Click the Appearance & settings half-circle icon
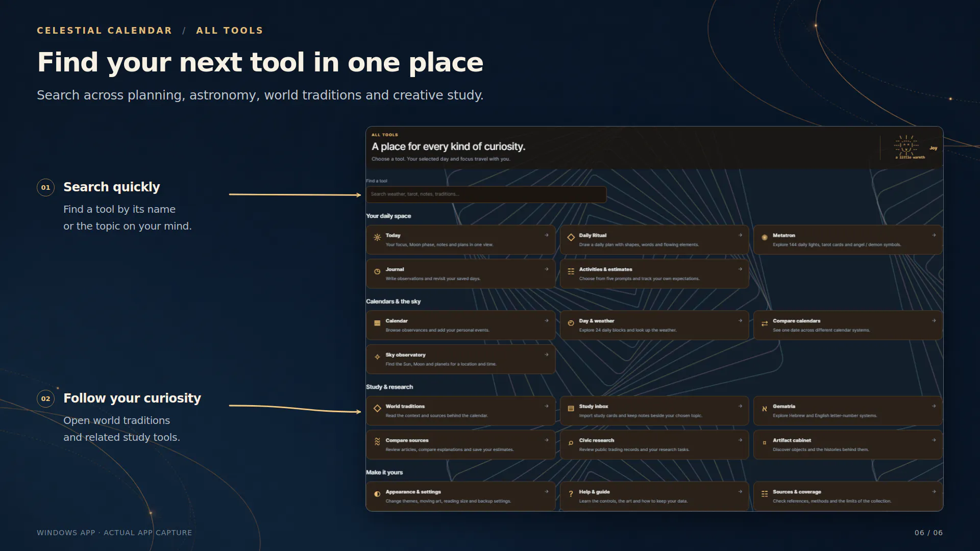This screenshot has width=980, height=551. tap(377, 494)
